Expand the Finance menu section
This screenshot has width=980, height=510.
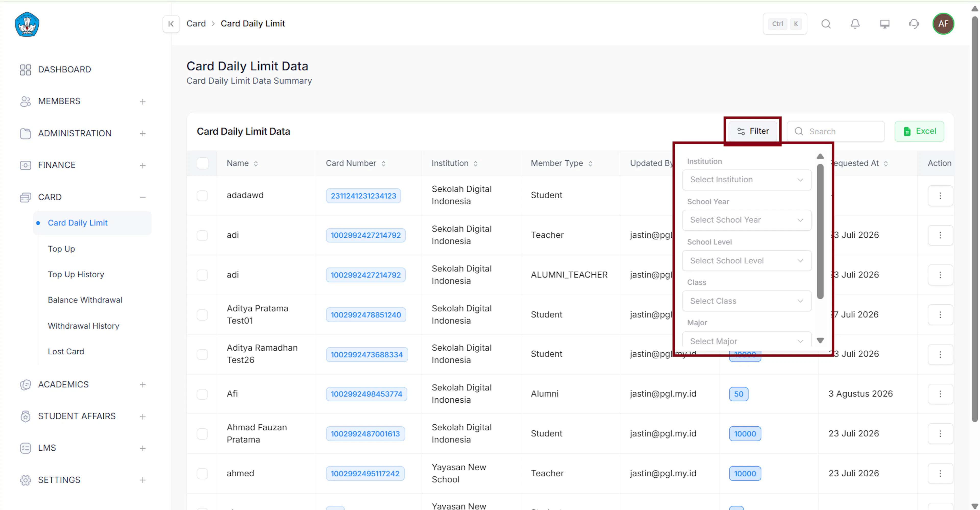143,165
